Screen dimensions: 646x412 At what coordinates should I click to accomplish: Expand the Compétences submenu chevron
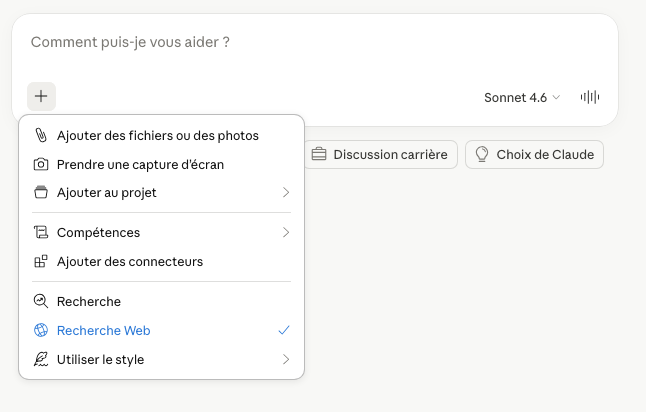[286, 232]
